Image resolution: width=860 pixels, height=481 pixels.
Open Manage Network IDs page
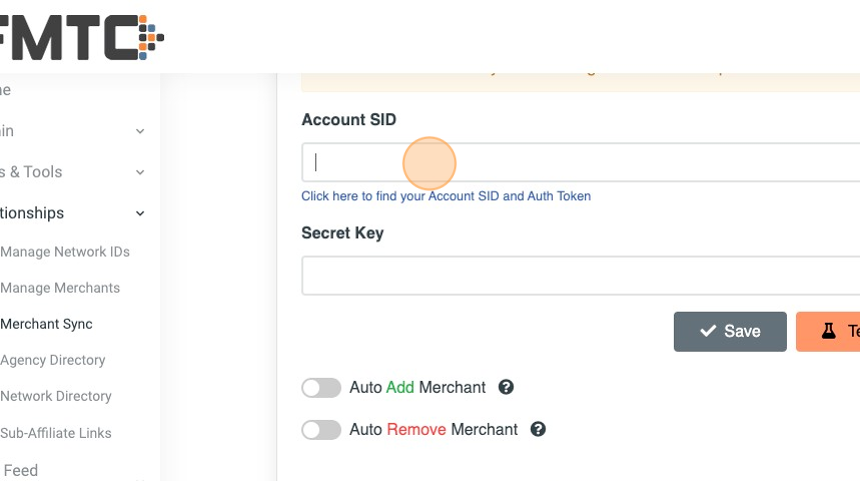[x=65, y=252]
